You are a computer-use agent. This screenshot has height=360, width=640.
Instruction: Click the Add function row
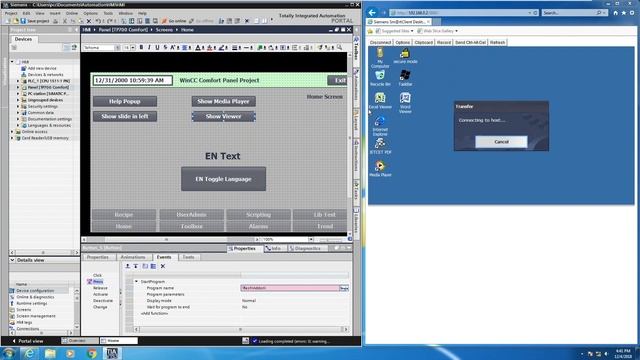coord(154,313)
